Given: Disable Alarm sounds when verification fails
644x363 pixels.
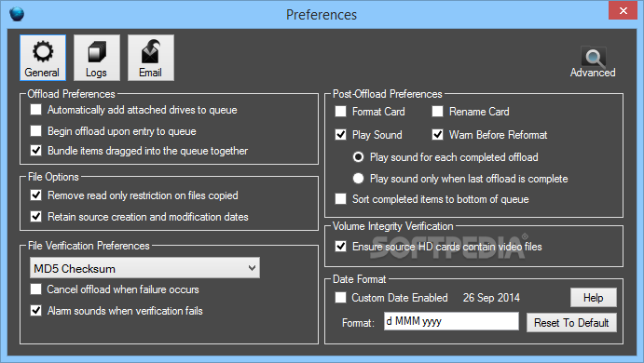Looking at the screenshot, I should [x=36, y=311].
